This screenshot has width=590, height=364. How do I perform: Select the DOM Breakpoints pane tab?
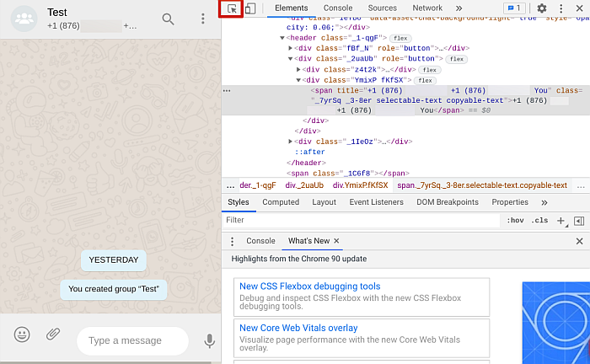(x=448, y=202)
